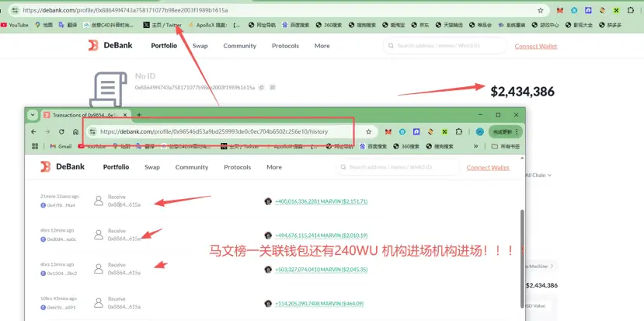Switch to the Swap tab in the back window
This screenshot has width=644, height=321.
pos(200,46)
